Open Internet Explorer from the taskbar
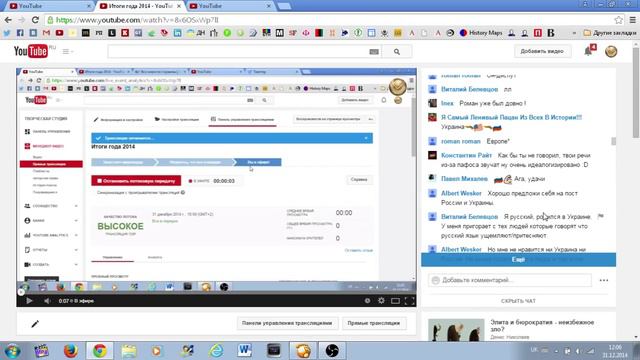The height and width of the screenshot is (360, 640). coord(216,351)
